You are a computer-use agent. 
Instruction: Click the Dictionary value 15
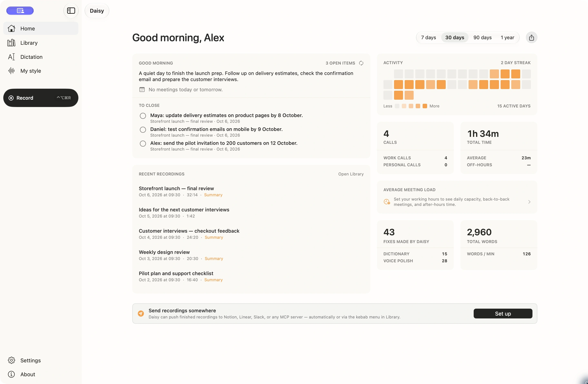click(x=444, y=254)
